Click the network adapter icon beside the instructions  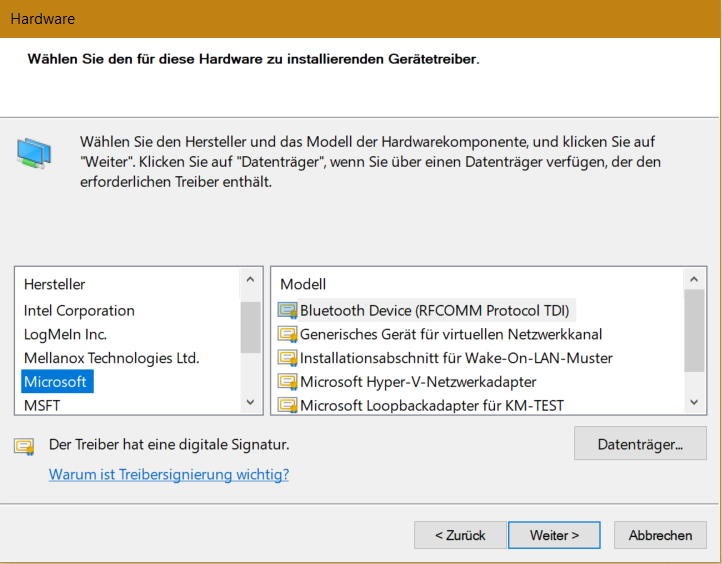tap(34, 153)
